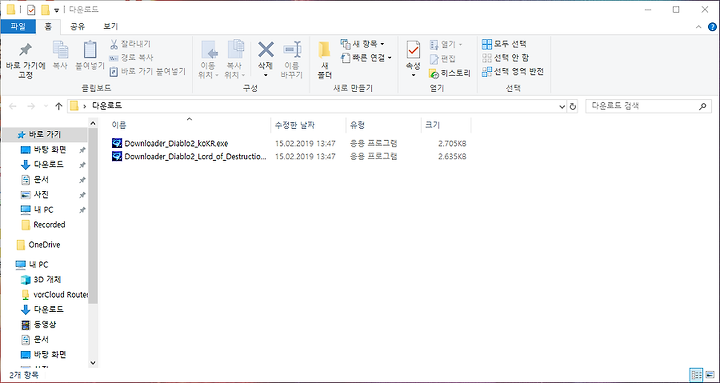
Task: Switch to the Share (공유) ribbon tab
Action: (x=78, y=27)
